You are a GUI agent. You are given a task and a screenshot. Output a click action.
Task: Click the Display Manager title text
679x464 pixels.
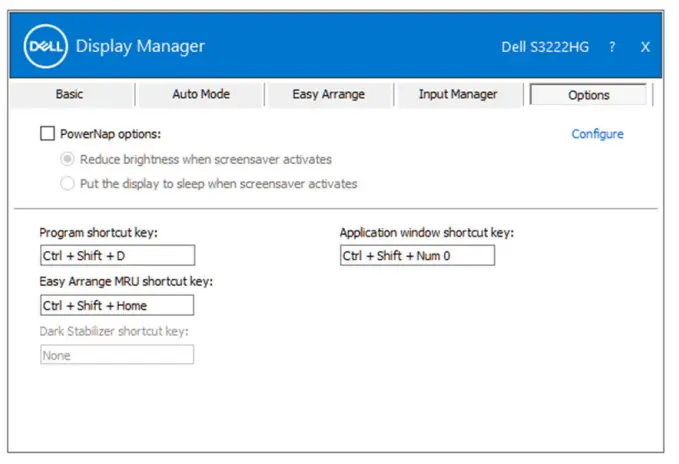click(140, 46)
